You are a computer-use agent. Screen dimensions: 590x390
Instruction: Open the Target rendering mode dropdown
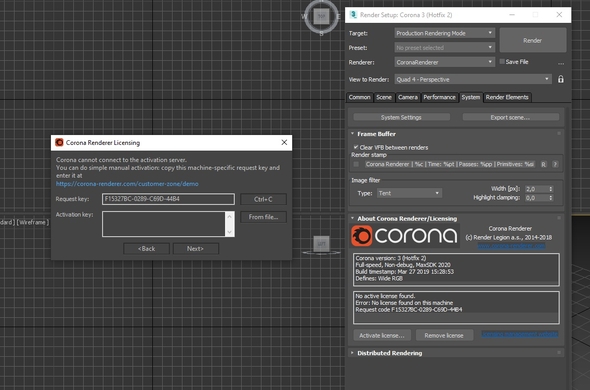click(444, 33)
